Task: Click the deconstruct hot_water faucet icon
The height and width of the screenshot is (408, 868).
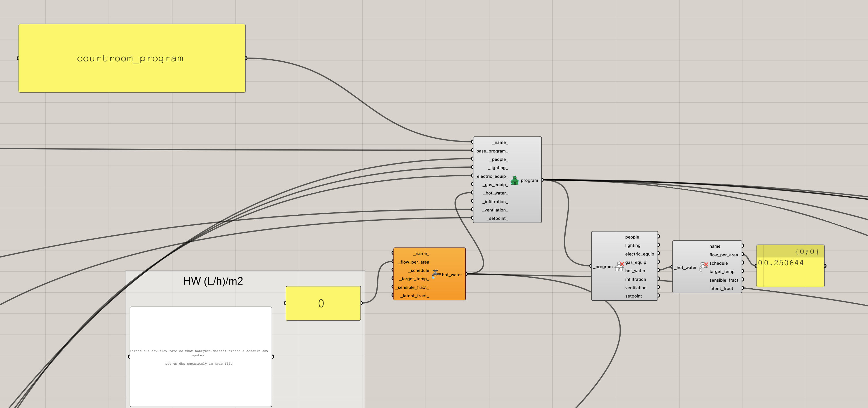Action: coord(703,267)
